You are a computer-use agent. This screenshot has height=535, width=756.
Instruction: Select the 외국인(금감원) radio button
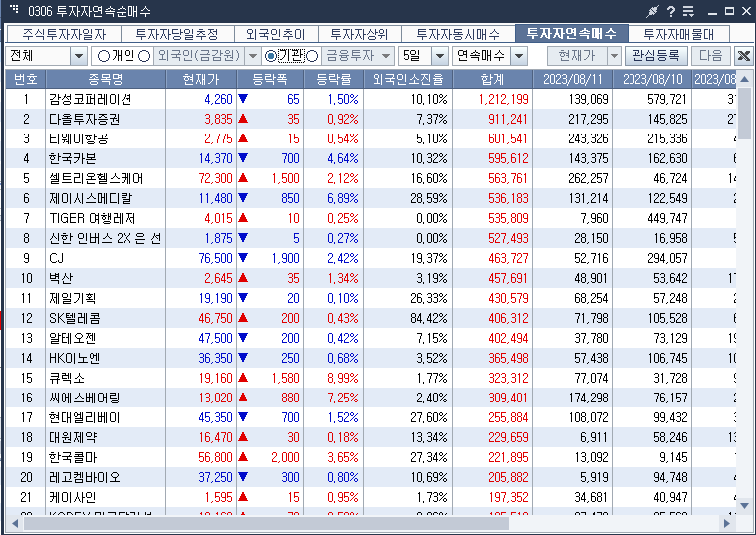pyautogui.click(x=144, y=56)
